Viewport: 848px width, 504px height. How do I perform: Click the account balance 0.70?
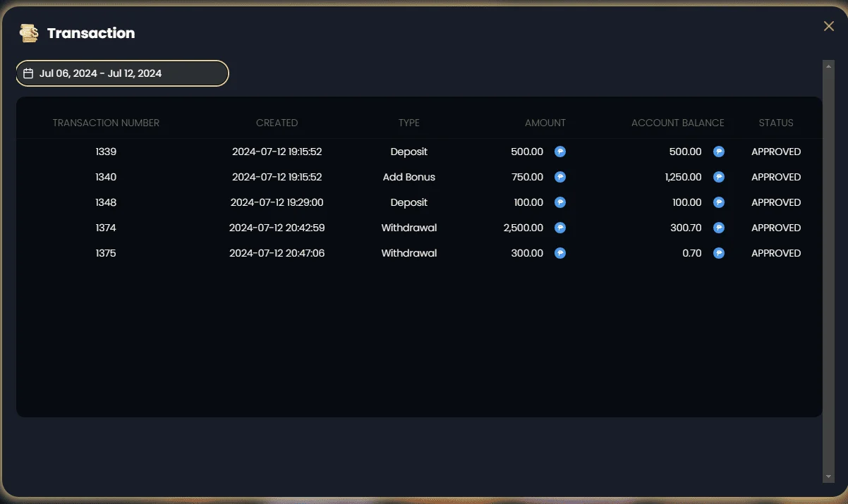[692, 253]
